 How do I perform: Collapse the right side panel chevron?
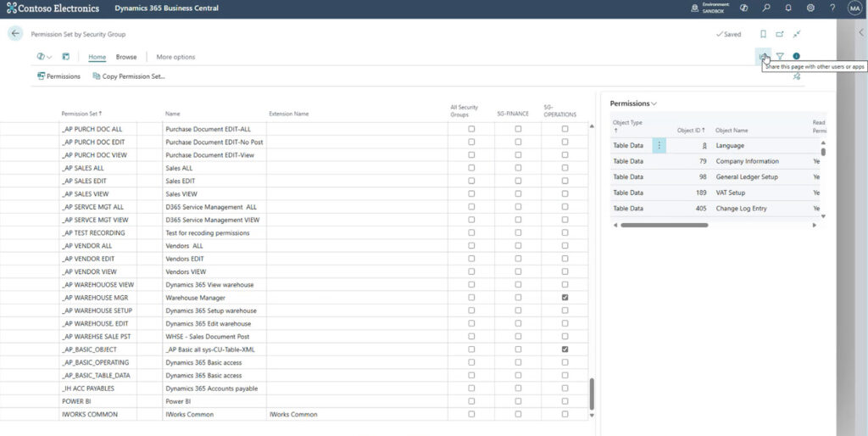coord(861,33)
